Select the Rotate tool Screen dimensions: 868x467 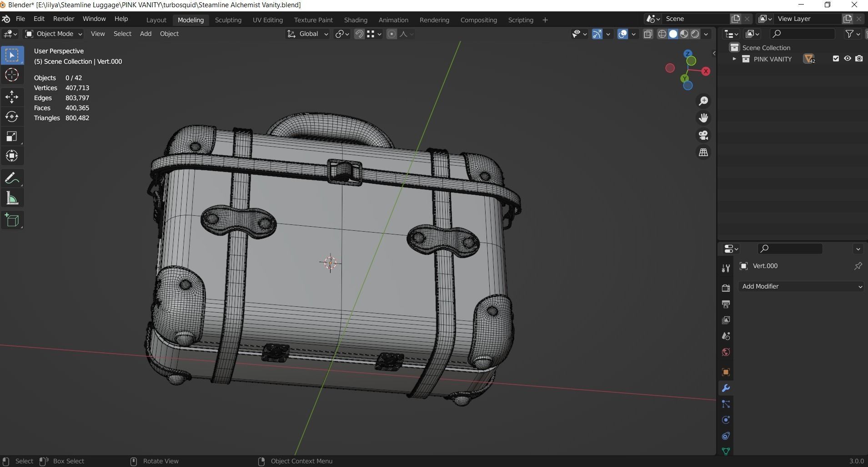point(12,117)
